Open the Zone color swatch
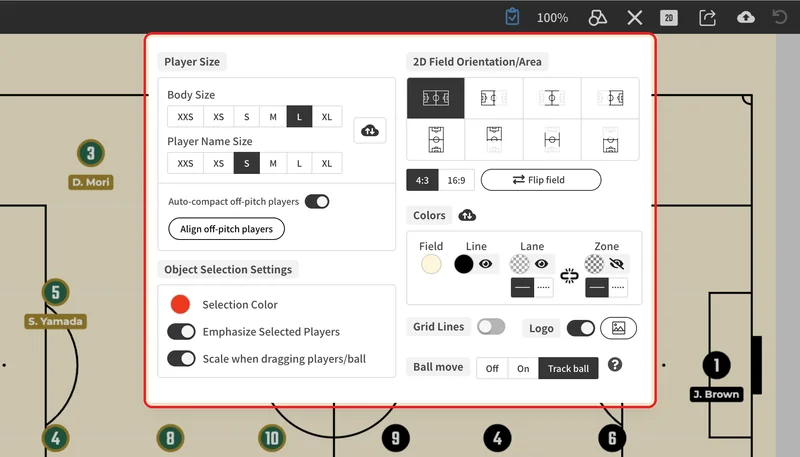This screenshot has width=800, height=457. coord(594,264)
